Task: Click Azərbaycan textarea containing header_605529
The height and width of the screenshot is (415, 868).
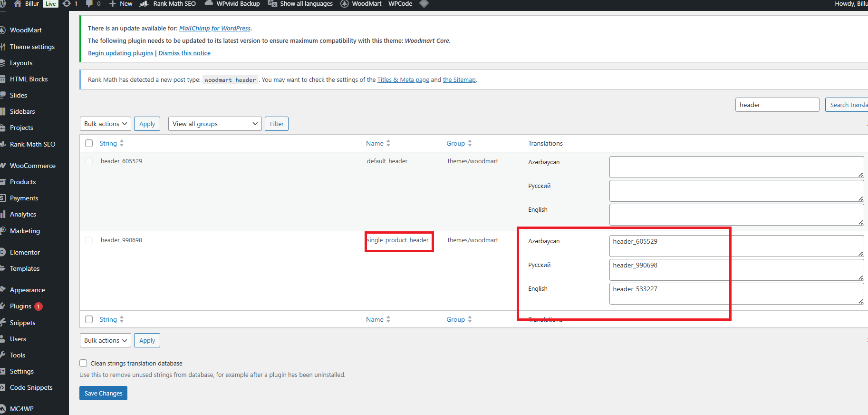Action: (736, 246)
